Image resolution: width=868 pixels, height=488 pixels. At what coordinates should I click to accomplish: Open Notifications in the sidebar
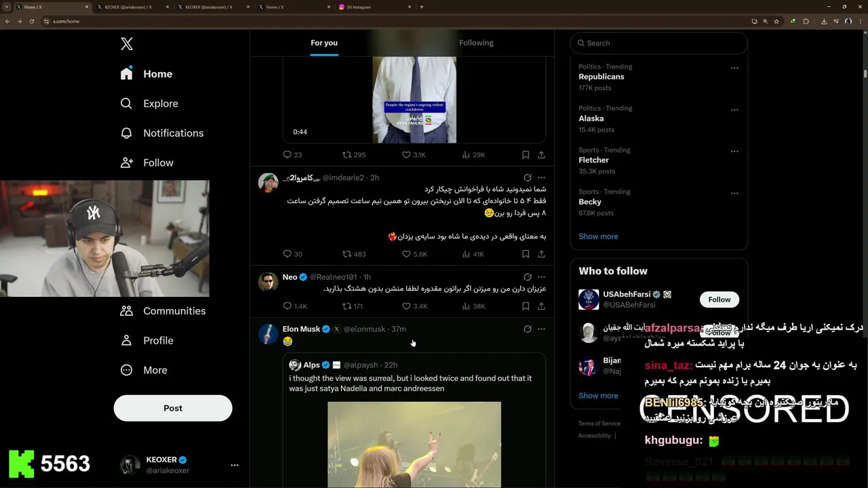[161, 134]
